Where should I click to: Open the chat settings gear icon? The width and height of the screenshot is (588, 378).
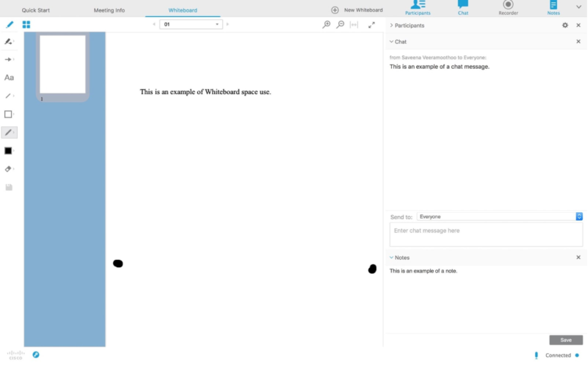564,25
